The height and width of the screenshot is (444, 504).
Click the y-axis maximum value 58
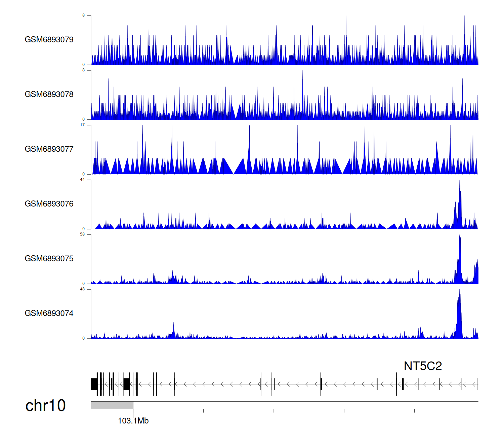pyautogui.click(x=82, y=234)
